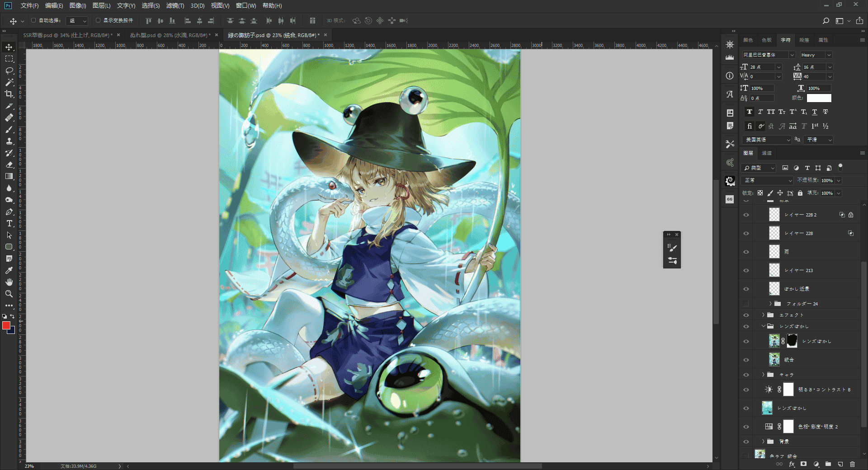Enable the 自动选择 checkbox

click(33, 20)
